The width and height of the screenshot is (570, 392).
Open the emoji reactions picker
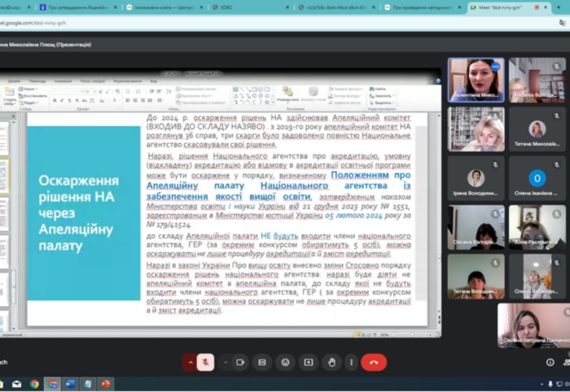(285, 362)
